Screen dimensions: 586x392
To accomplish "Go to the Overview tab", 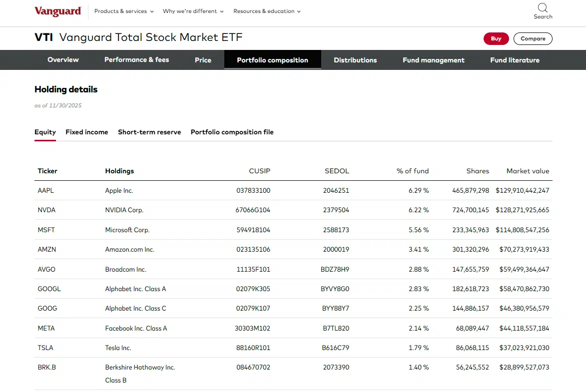I will 63,60.
